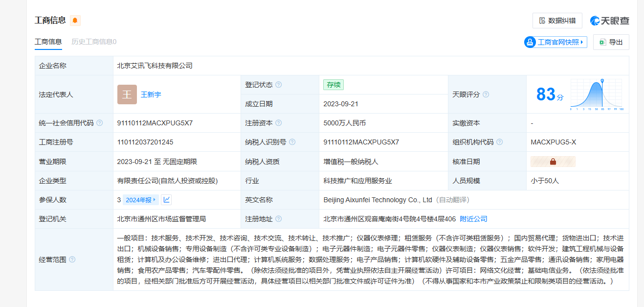Click help icon next to 注册资本
The width and height of the screenshot is (644, 307).
point(279,123)
